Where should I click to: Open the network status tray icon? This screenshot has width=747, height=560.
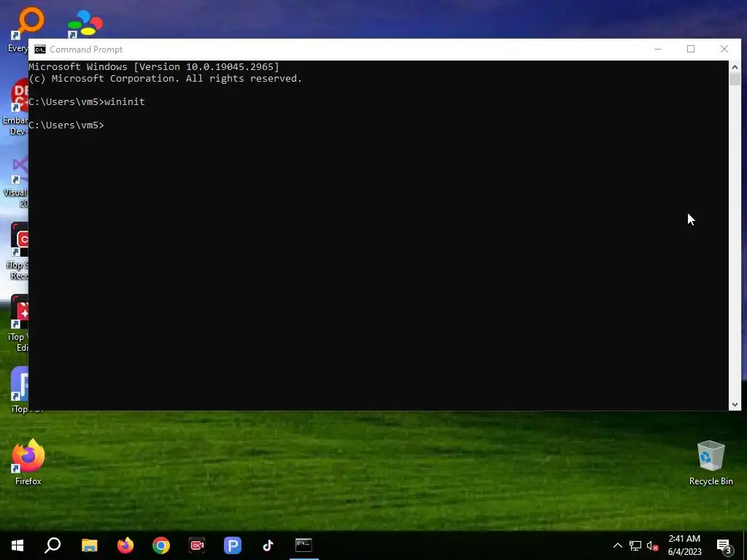(x=635, y=545)
